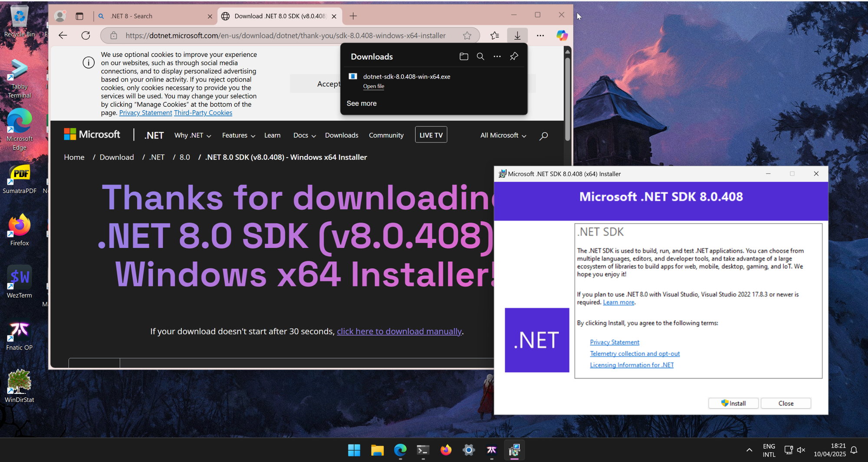Expand the Why .NET dropdown
The width and height of the screenshot is (868, 462).
[193, 135]
